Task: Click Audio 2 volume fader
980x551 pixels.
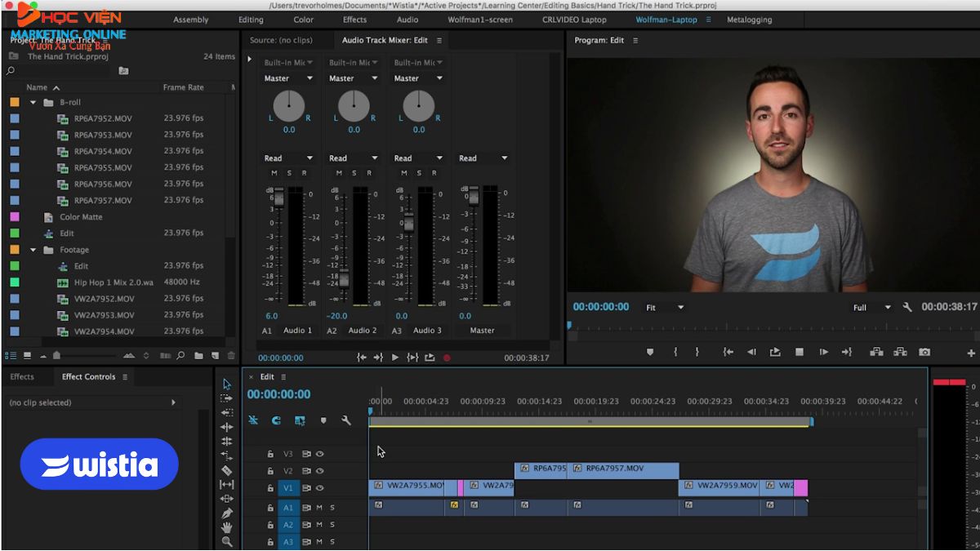Action: (x=344, y=278)
